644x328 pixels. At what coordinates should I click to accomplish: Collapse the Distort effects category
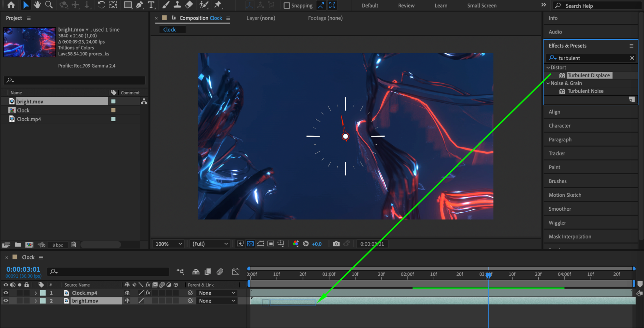(x=548, y=68)
